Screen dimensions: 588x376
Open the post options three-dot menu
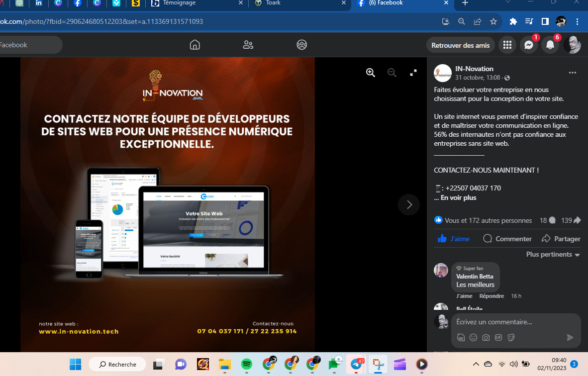point(572,73)
